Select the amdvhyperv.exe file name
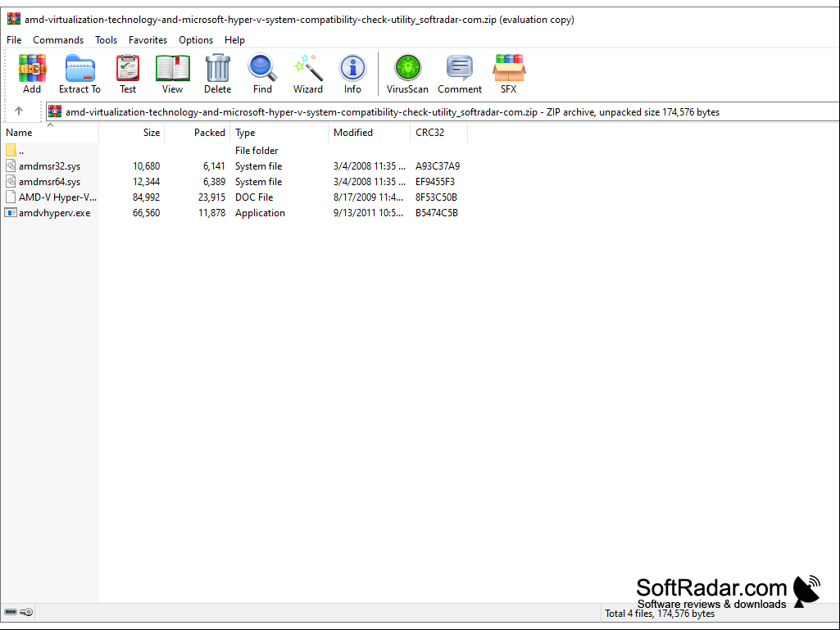 point(55,213)
